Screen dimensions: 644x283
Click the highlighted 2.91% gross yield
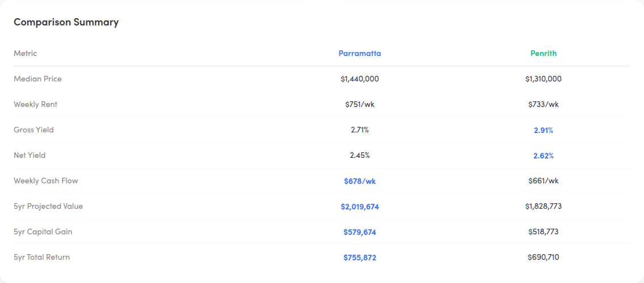543,130
